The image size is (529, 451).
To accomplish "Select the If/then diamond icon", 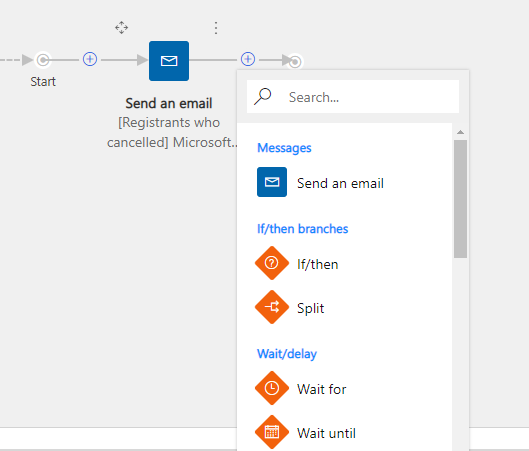I will click(272, 263).
